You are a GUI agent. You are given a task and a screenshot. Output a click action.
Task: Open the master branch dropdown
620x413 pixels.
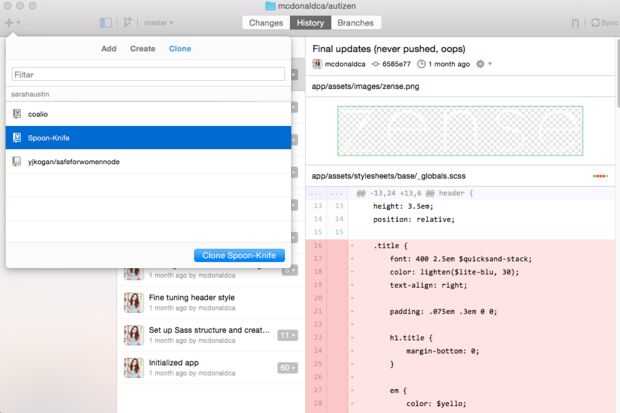(x=158, y=23)
